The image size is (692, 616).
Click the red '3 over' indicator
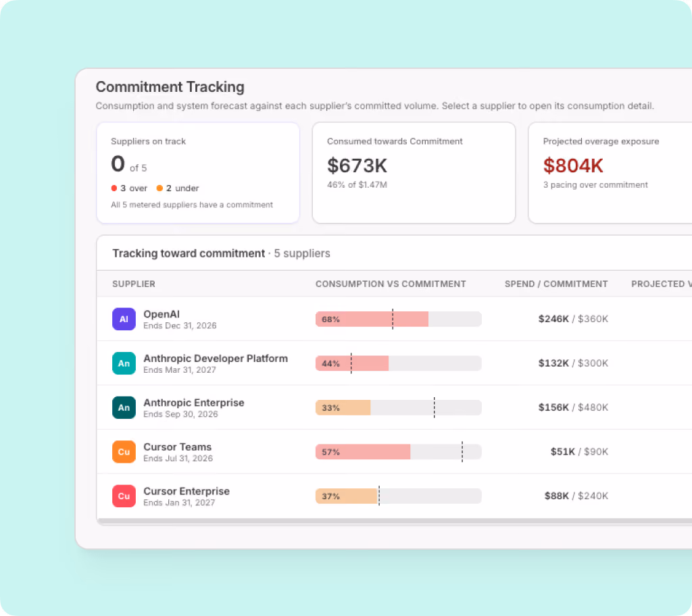coord(129,188)
